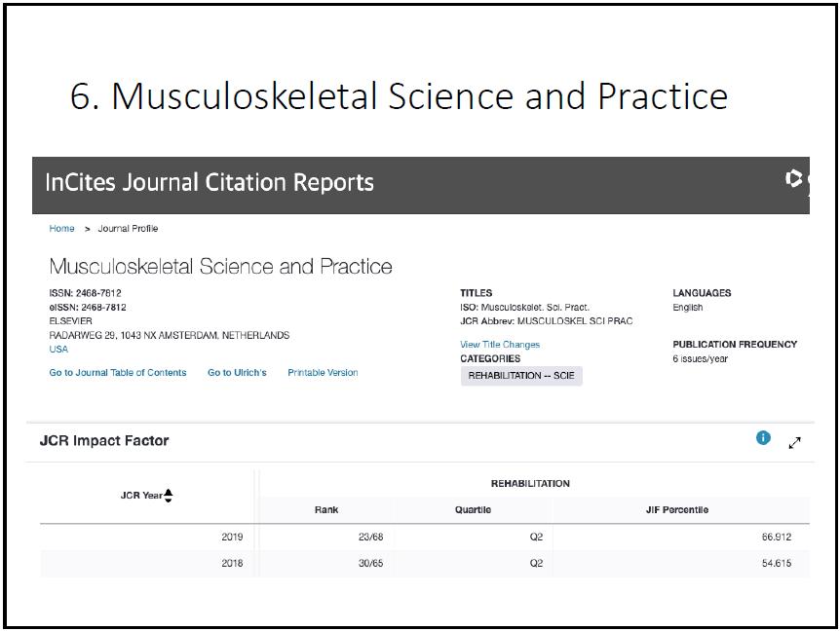Click the View Title Changes link
The height and width of the screenshot is (631, 840).
tap(500, 345)
